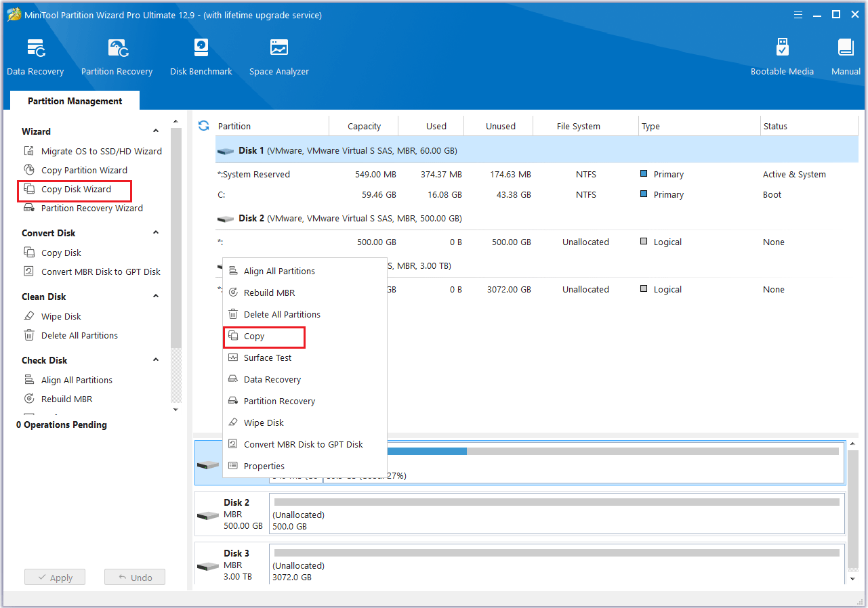
Task: Choose Convert MBR Disk to GPT Disk from context menu
Action: (x=305, y=444)
